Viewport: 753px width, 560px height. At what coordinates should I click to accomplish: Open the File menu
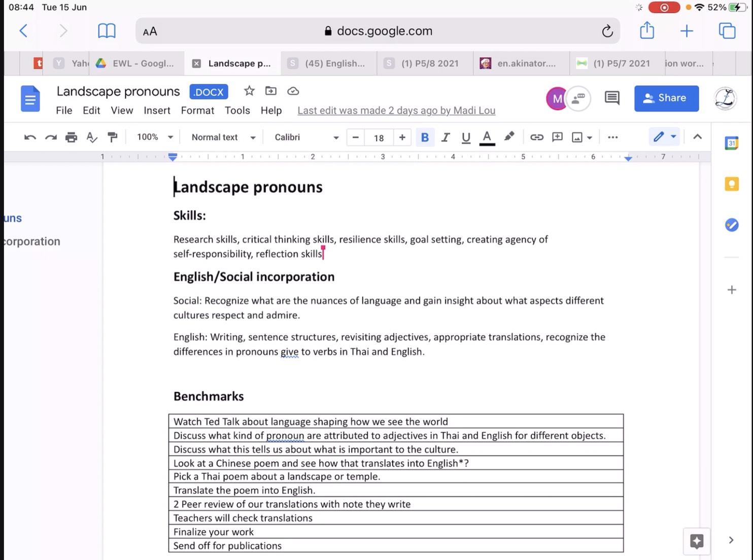tap(64, 111)
